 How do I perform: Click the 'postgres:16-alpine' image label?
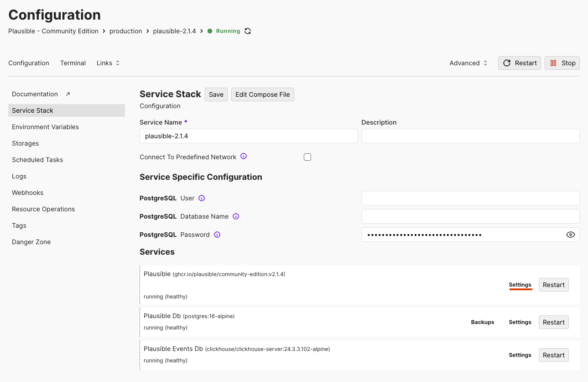(209, 316)
